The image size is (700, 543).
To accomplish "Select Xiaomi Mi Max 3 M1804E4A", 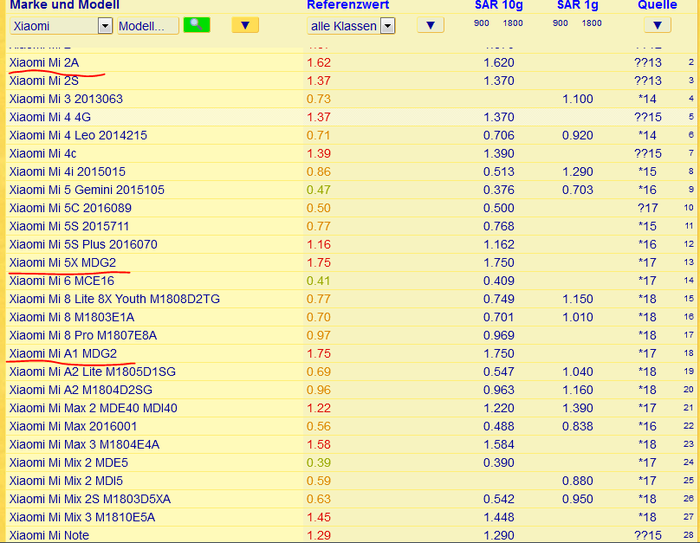I will click(84, 444).
